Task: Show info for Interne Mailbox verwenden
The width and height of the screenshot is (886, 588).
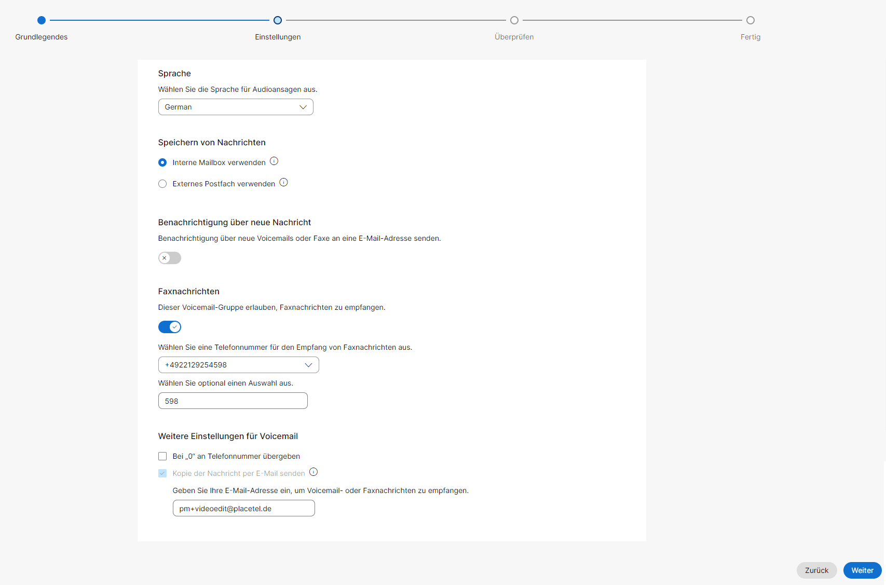Action: coord(274,161)
